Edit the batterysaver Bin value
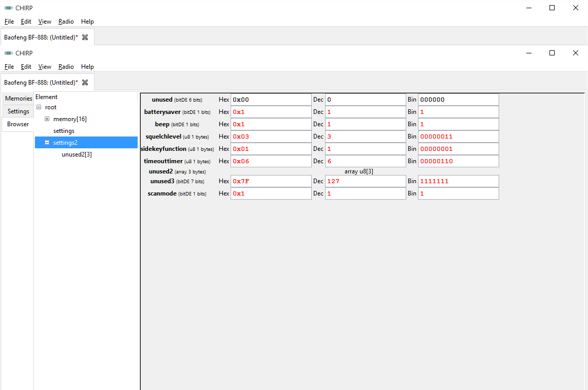Viewport: 588px width, 390px height. (458, 112)
